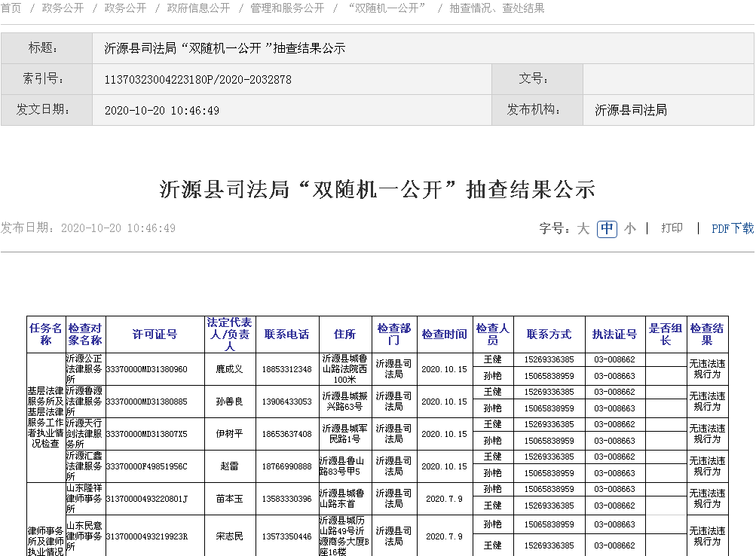Screen dimensions: 756x556
Task: Click the 许可证号 column header
Action: coord(155,335)
